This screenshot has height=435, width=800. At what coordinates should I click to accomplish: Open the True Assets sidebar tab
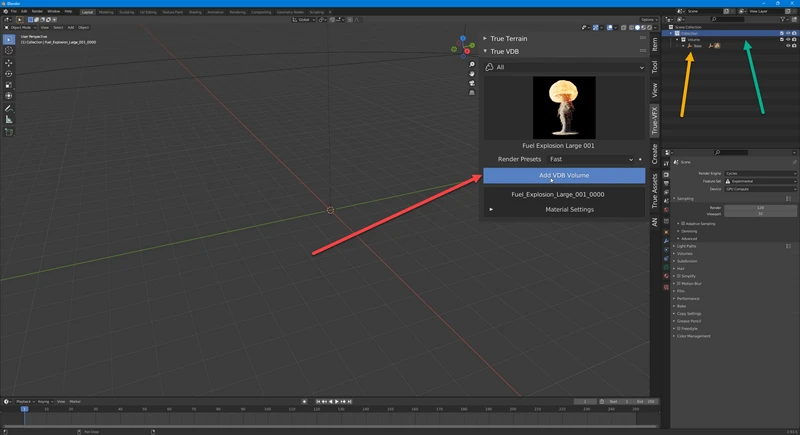coord(655,191)
